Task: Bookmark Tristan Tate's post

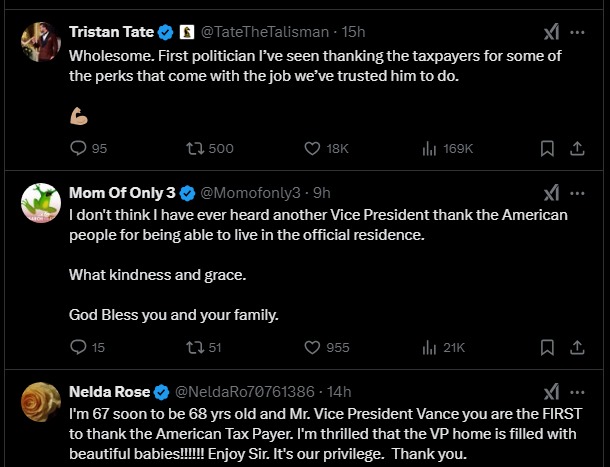Action: [x=547, y=148]
